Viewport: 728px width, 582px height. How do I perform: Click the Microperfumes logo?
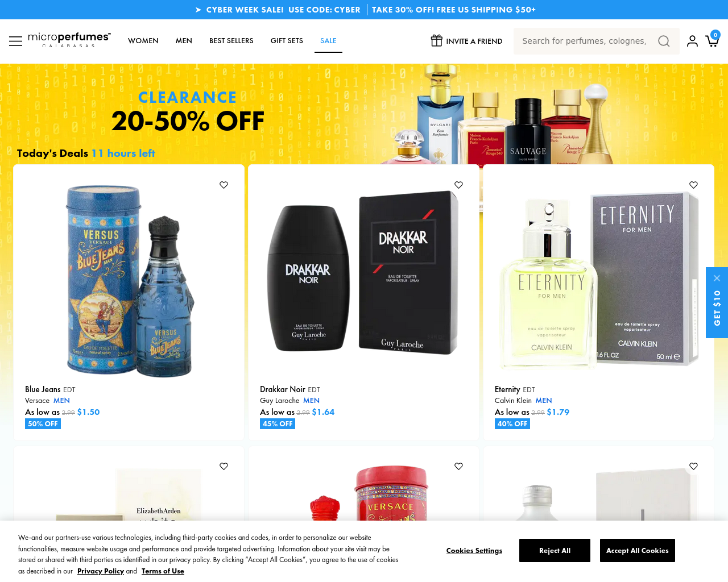click(x=69, y=39)
